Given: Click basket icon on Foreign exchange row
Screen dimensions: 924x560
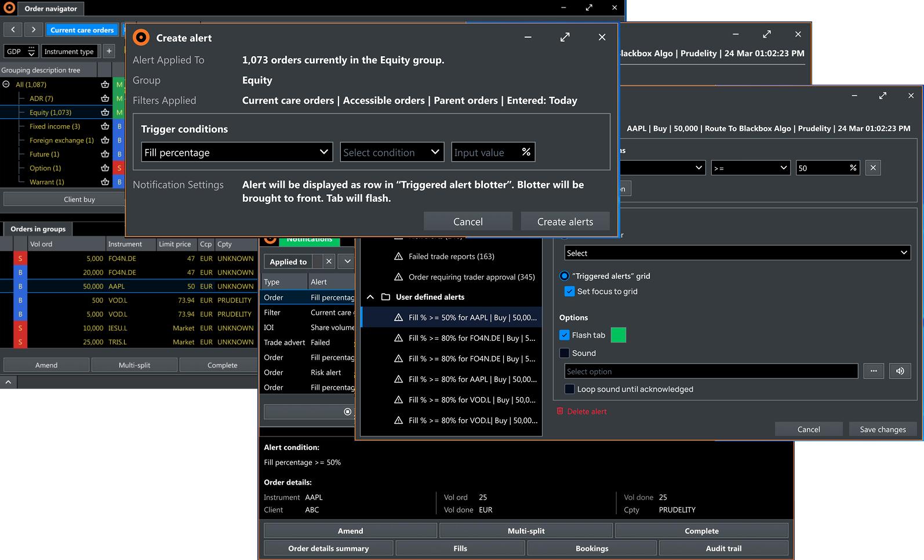Looking at the screenshot, I should pyautogui.click(x=105, y=140).
